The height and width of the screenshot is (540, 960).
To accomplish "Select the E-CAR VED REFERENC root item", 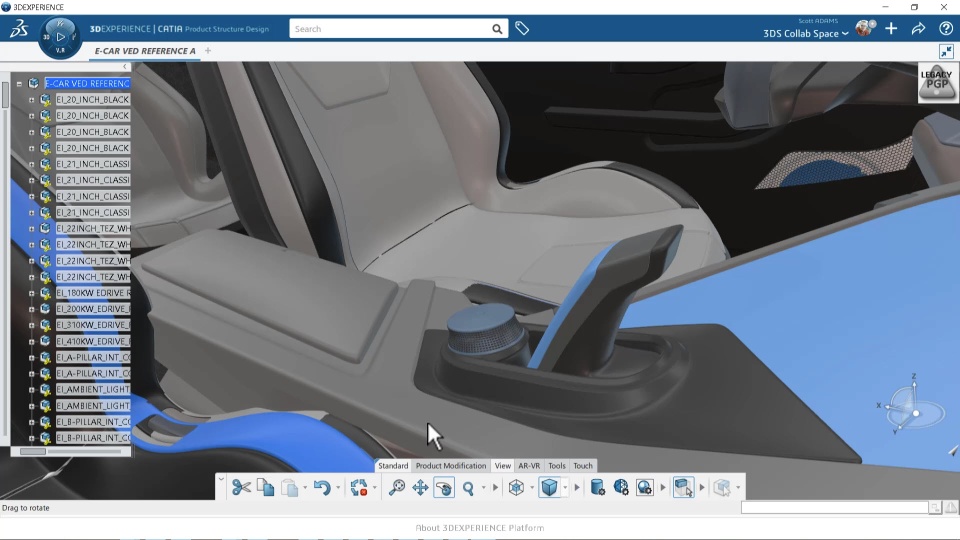I will point(88,83).
